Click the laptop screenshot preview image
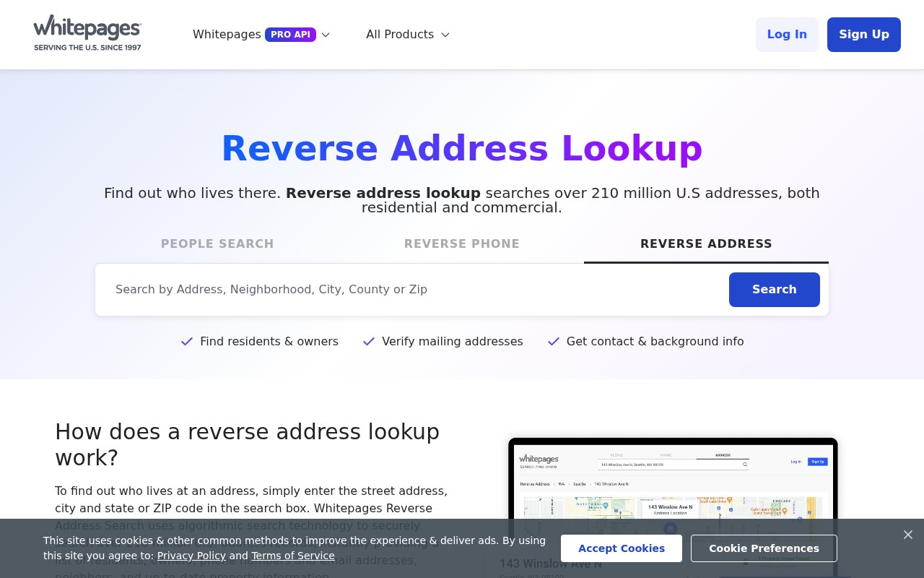The width and height of the screenshot is (924, 578). point(673,507)
